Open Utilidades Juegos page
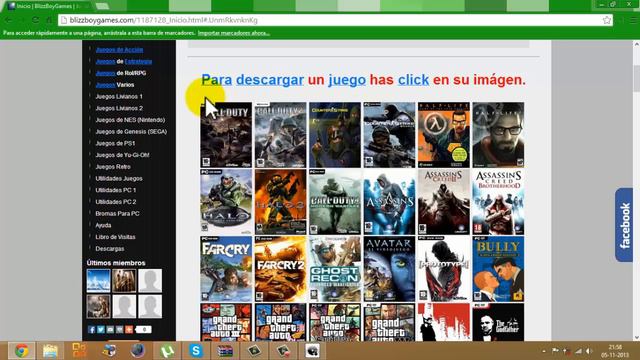The width and height of the screenshot is (640, 360). 119,179
